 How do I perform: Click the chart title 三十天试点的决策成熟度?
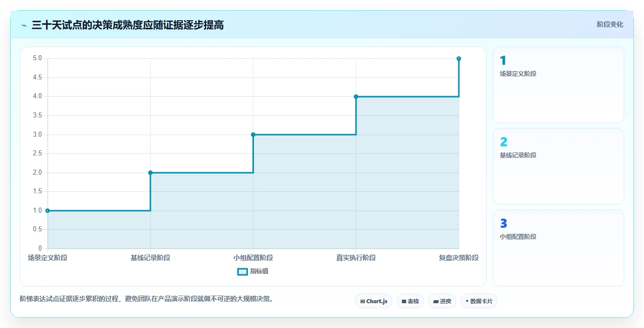pyautogui.click(x=127, y=25)
